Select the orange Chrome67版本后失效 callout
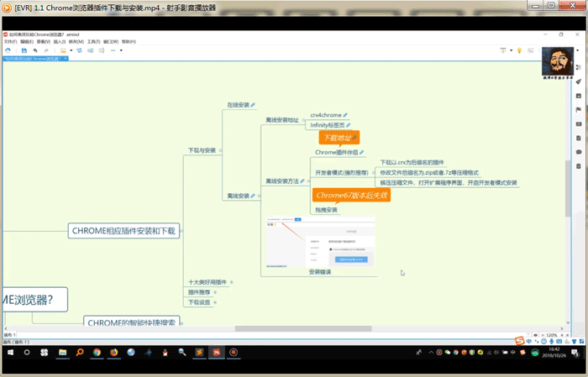 coord(351,196)
